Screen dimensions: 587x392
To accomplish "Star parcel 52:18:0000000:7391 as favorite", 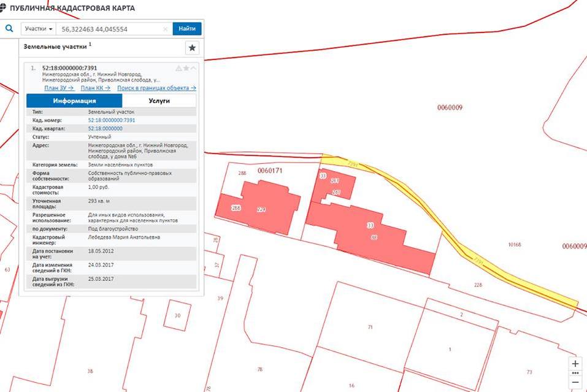I will (186, 68).
